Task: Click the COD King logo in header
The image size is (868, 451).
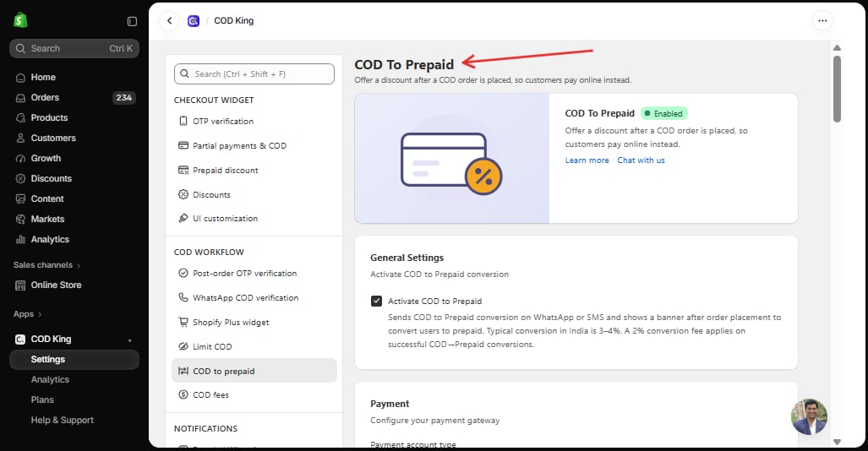Action: 194,21
